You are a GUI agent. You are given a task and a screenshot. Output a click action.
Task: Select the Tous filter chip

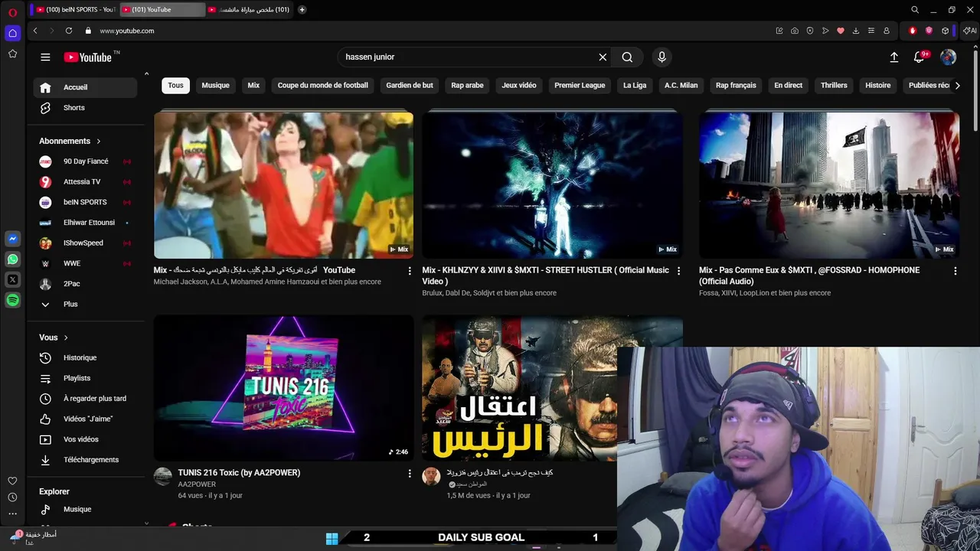pos(175,86)
